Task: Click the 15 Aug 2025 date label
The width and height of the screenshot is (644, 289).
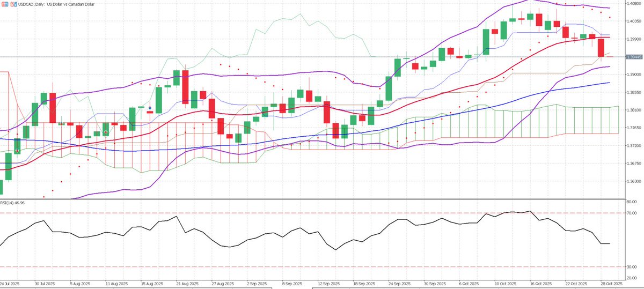Action: tap(152, 283)
